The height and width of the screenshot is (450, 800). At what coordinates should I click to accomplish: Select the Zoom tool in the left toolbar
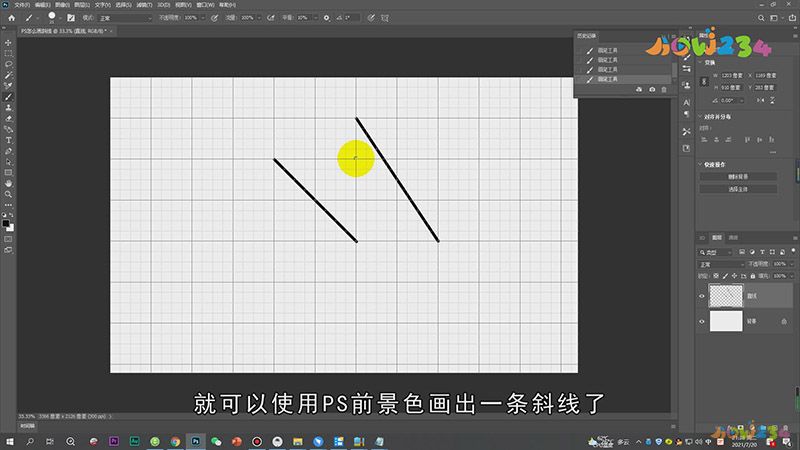click(x=8, y=194)
